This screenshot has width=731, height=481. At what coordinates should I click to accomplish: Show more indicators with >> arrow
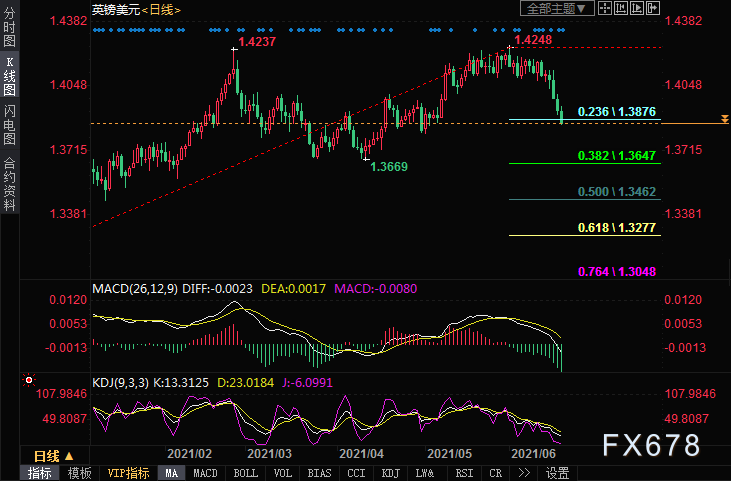(x=524, y=473)
